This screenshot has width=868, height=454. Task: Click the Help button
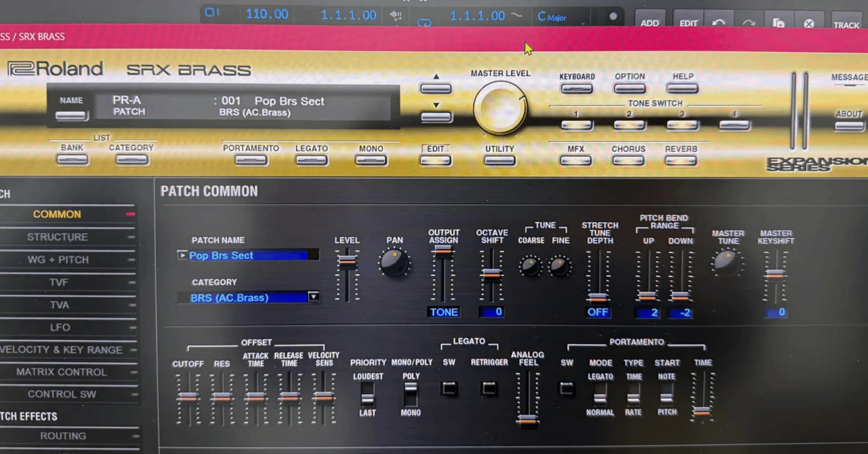pos(682,88)
